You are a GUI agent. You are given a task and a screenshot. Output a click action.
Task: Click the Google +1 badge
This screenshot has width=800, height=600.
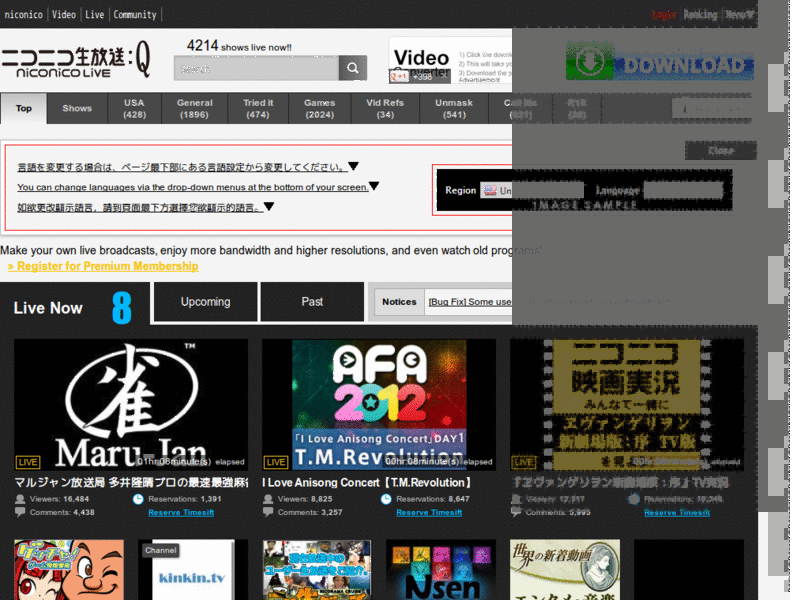click(x=399, y=77)
